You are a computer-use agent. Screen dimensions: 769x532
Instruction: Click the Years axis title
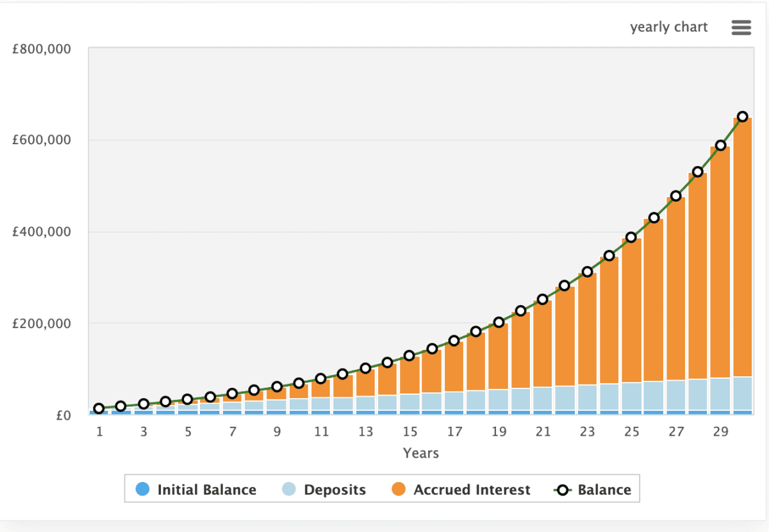(x=420, y=453)
